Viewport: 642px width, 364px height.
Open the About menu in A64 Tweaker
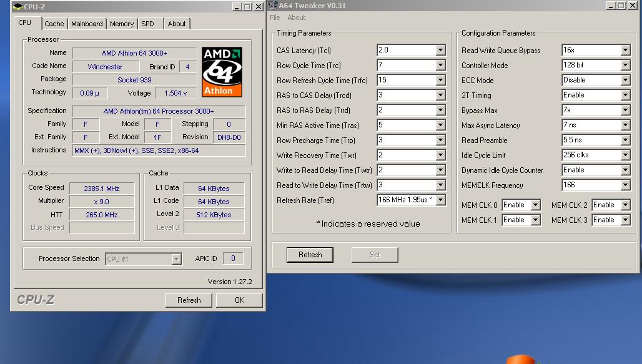[x=297, y=17]
